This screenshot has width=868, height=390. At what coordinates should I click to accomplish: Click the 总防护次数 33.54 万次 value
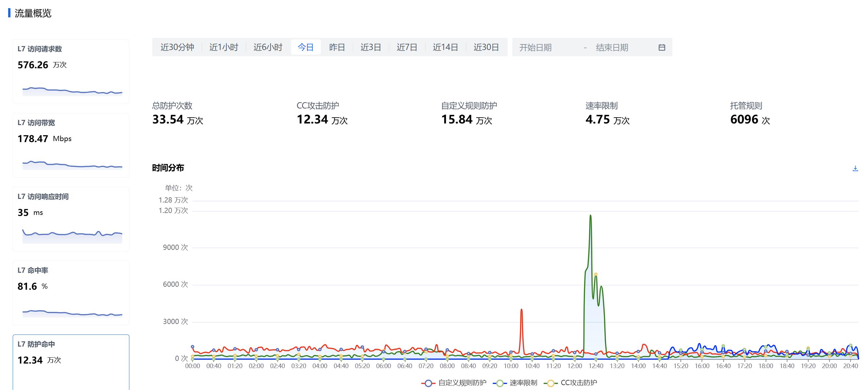[178, 120]
